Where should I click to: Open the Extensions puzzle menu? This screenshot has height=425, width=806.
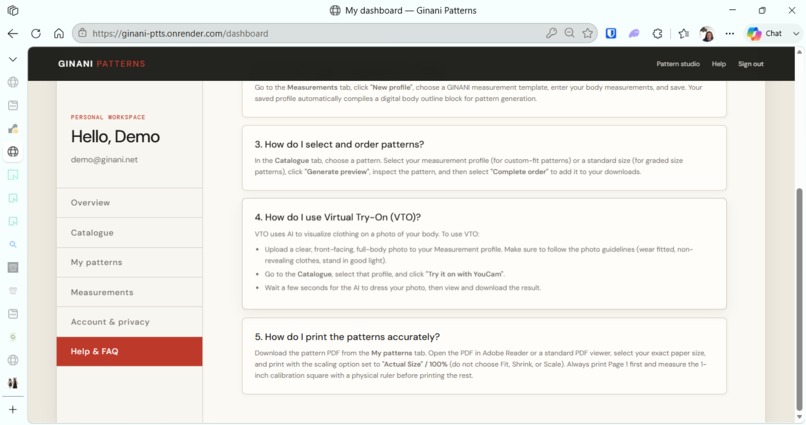(657, 33)
